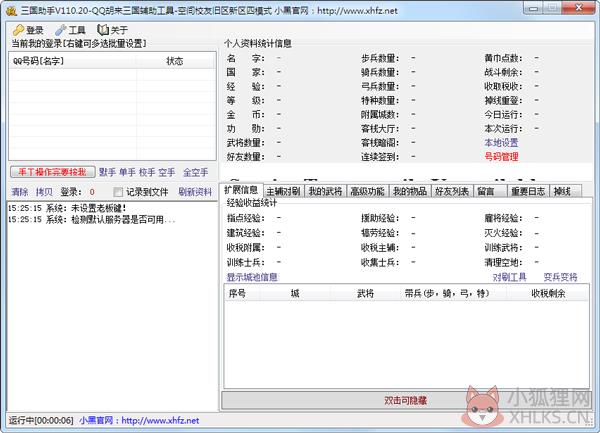This screenshot has width=600, height=433.
Task: Click the 状态 column header
Action: pyautogui.click(x=176, y=61)
